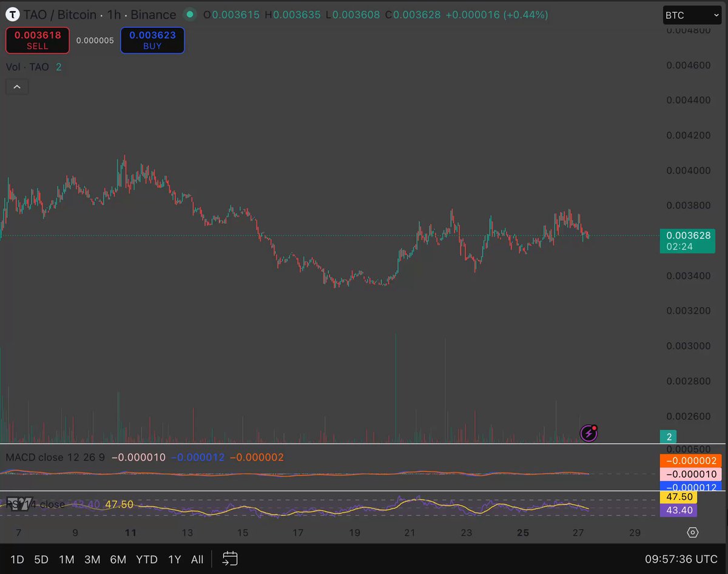Image resolution: width=728 pixels, height=574 pixels.
Task: Click the yellow RSI label 47.50
Action: [679, 498]
